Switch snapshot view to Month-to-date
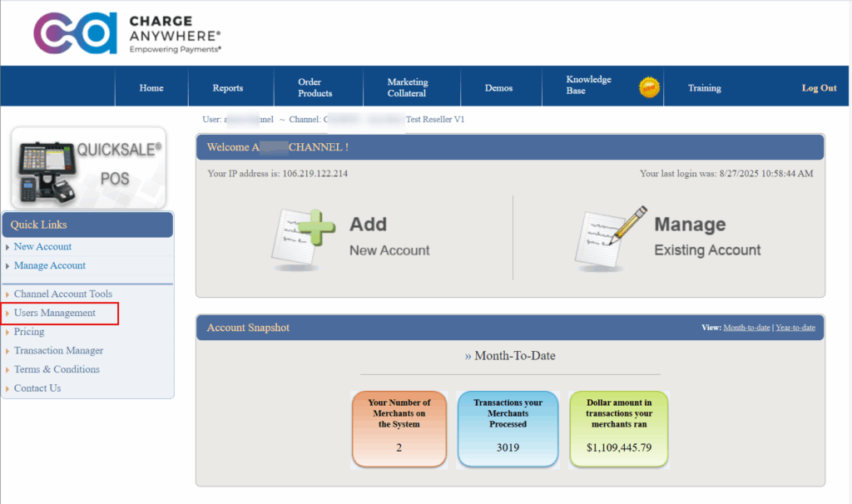This screenshot has width=852, height=504. (x=746, y=328)
